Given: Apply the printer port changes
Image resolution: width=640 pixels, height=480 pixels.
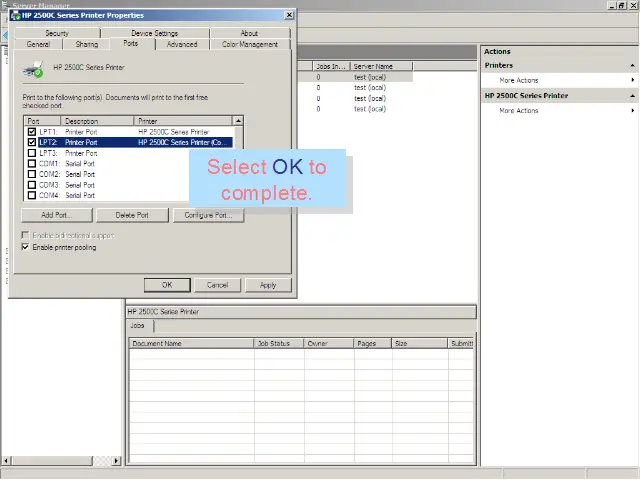Looking at the screenshot, I should pyautogui.click(x=268, y=285).
